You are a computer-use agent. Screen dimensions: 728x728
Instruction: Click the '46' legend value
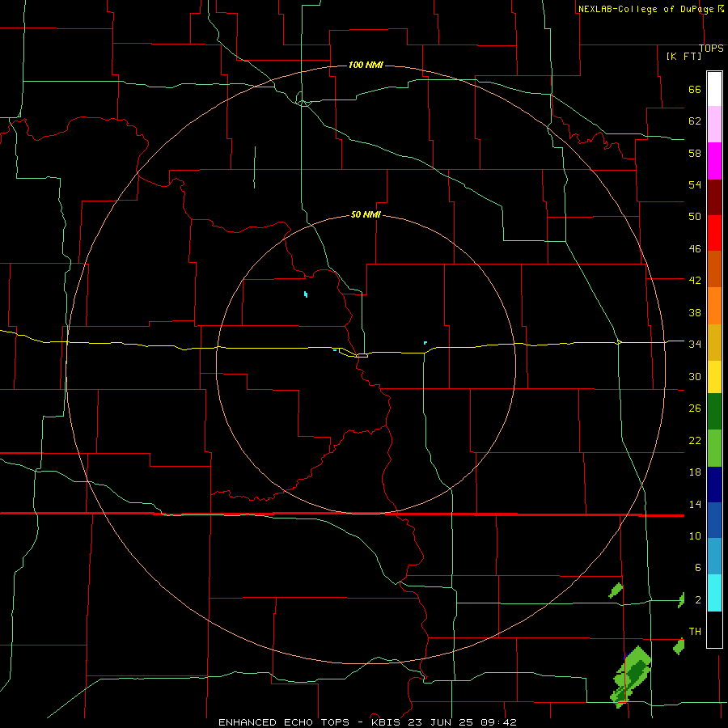click(x=695, y=249)
